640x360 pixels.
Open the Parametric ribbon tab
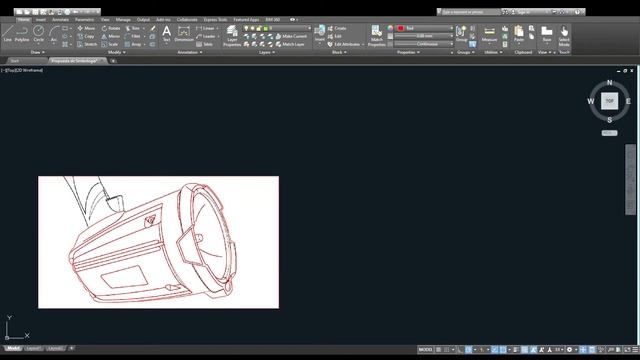pyautogui.click(x=84, y=19)
